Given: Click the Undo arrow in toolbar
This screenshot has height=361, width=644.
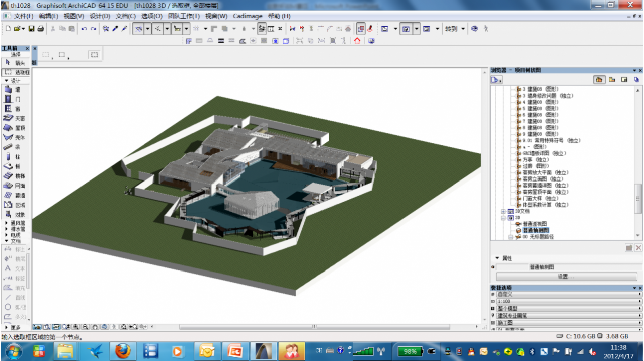Looking at the screenshot, I should (x=84, y=29).
